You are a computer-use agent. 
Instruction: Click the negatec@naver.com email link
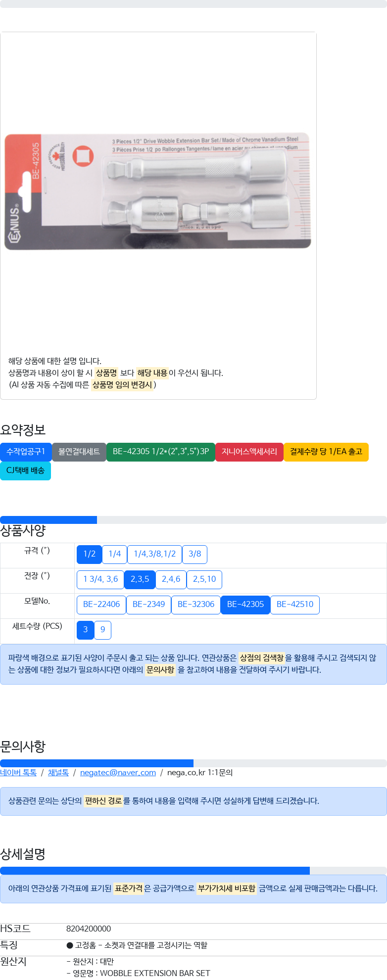[118, 773]
